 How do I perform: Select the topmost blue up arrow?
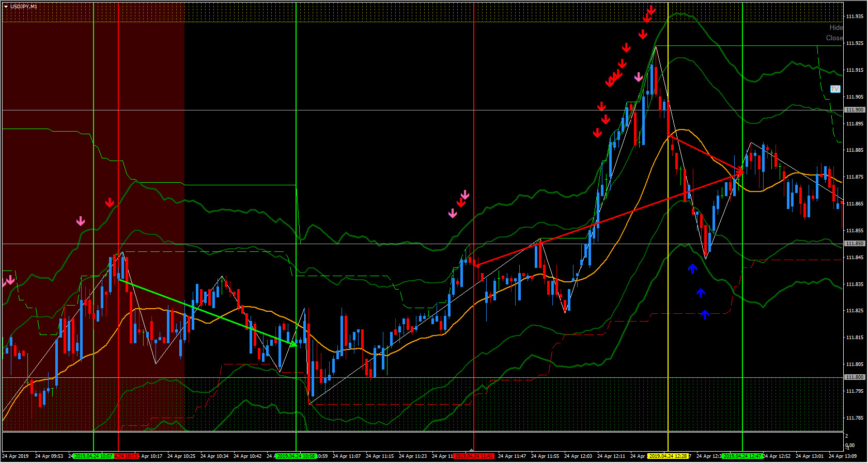coord(692,268)
